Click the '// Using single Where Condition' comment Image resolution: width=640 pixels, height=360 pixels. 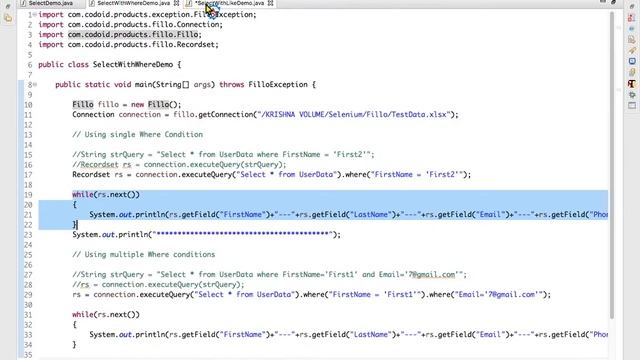[138, 135]
